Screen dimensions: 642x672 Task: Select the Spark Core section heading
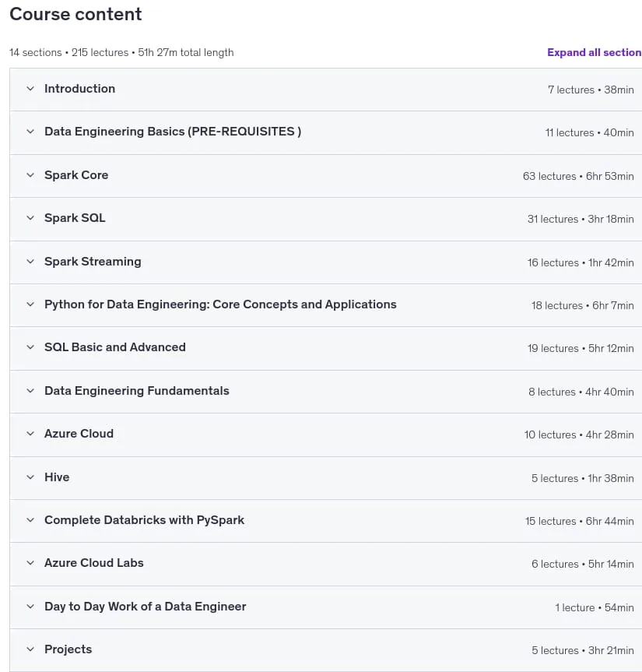[76, 175]
